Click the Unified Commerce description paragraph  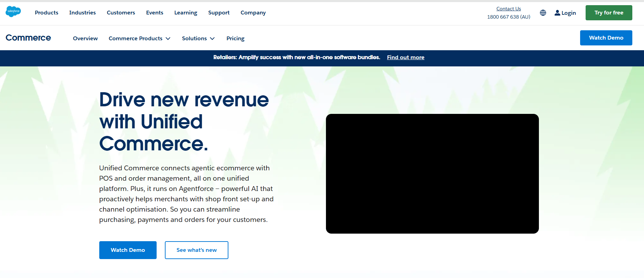pyautogui.click(x=186, y=194)
